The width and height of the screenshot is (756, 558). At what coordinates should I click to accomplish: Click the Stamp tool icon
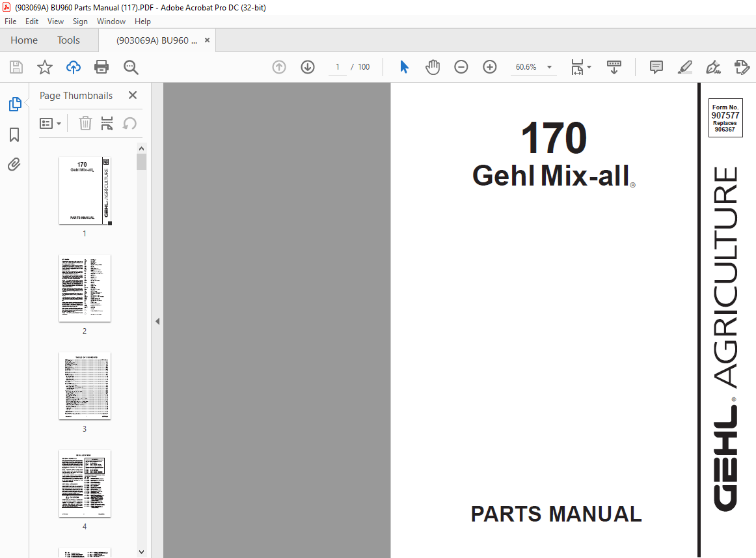pyautogui.click(x=742, y=67)
